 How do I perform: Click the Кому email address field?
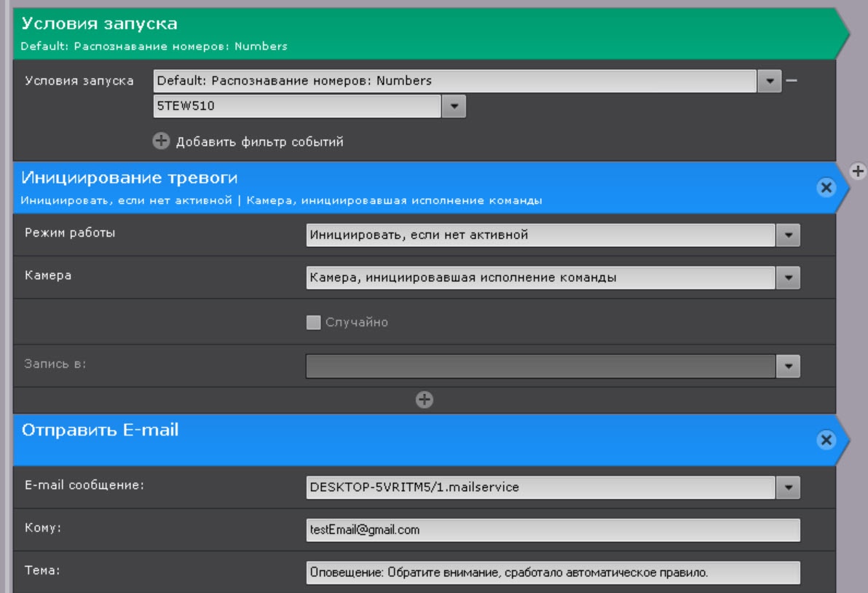[x=553, y=530]
